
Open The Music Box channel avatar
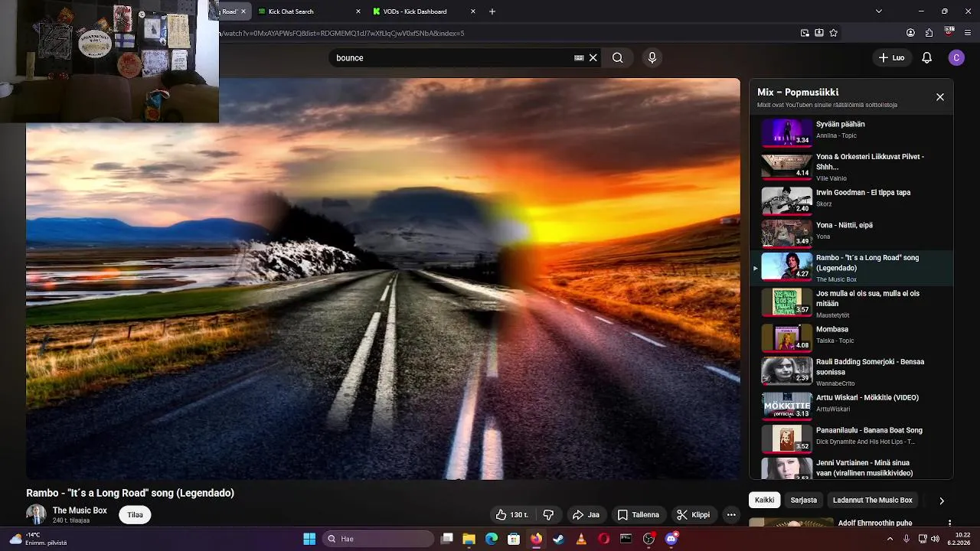pyautogui.click(x=36, y=514)
